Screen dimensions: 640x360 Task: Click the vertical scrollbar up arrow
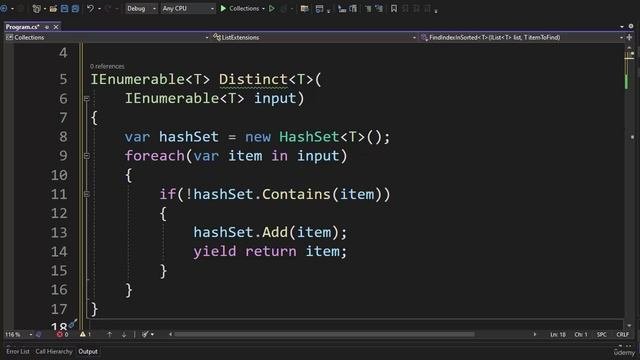(629, 48)
